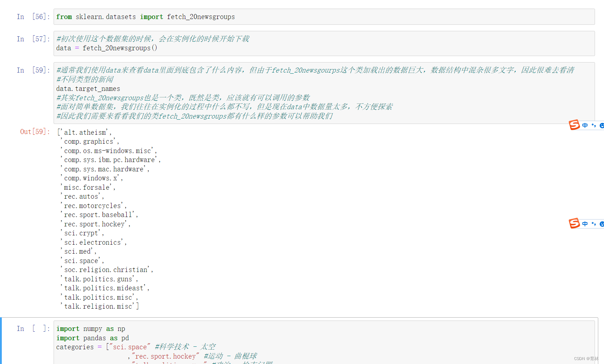Click the comment starting '#通常我们使用data'
The image size is (604, 364).
(x=315, y=70)
